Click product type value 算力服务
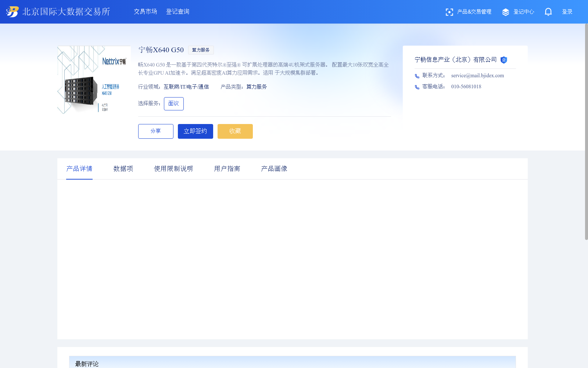Image resolution: width=588 pixels, height=368 pixels. click(257, 87)
